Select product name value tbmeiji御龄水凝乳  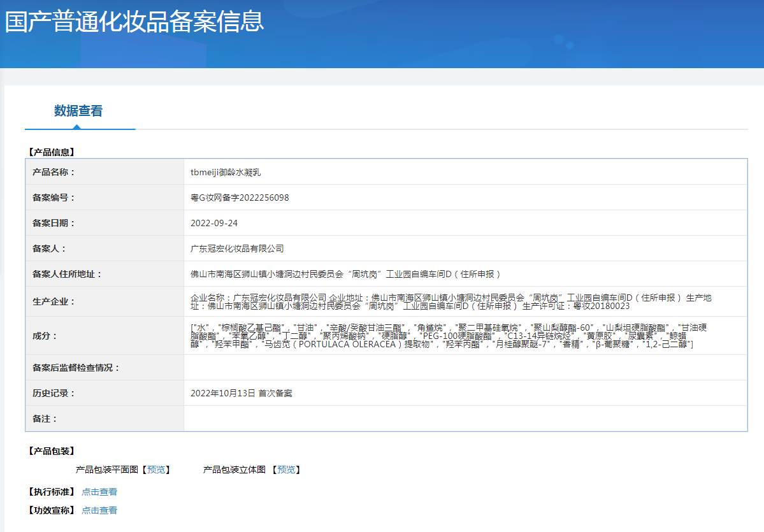pyautogui.click(x=226, y=172)
